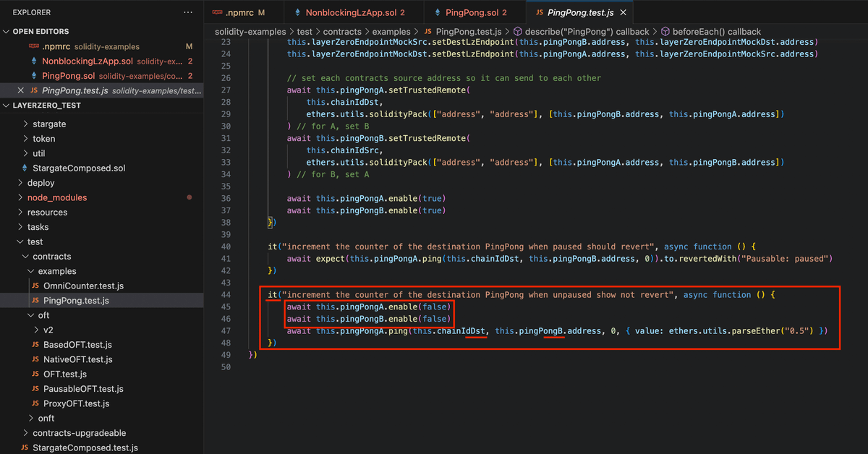
Task: Click test segment in breadcrumb path
Action: (x=305, y=32)
